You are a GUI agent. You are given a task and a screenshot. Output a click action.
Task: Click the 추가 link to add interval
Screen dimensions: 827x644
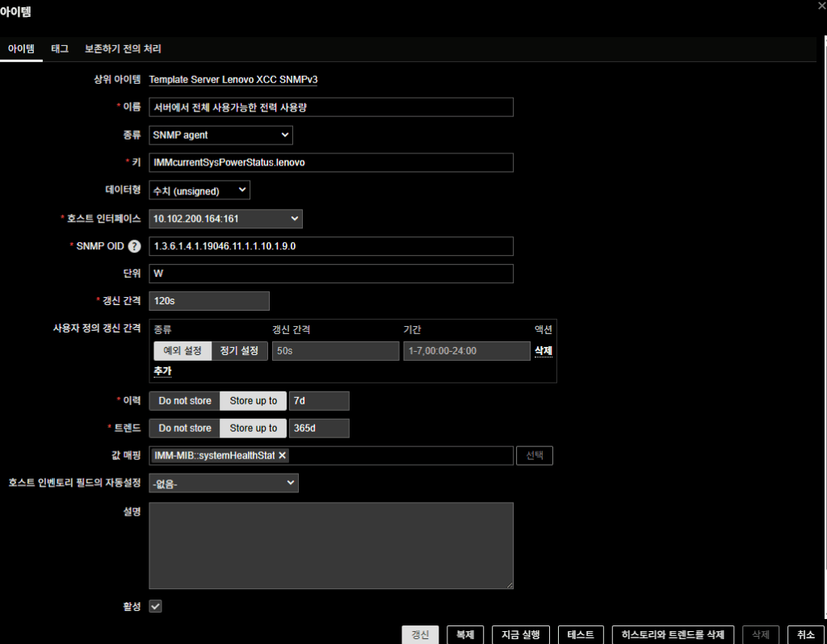[162, 371]
